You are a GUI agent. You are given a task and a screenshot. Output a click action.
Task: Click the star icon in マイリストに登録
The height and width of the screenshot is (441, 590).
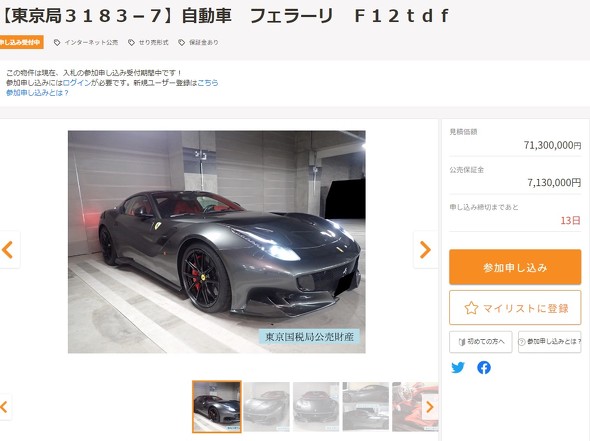coord(471,308)
